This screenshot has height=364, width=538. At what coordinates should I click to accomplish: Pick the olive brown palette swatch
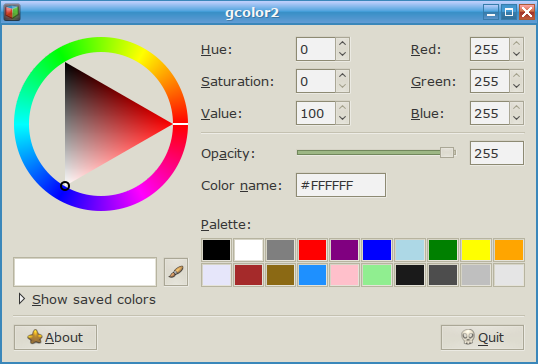pos(280,275)
